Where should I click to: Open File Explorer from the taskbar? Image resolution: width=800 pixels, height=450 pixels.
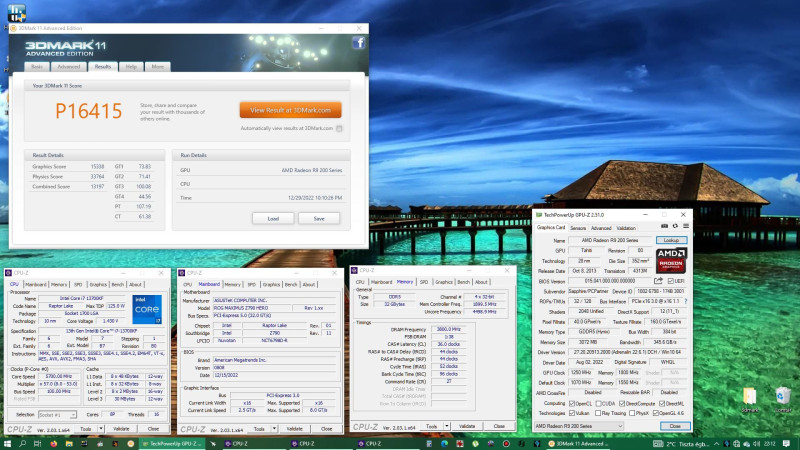68,444
